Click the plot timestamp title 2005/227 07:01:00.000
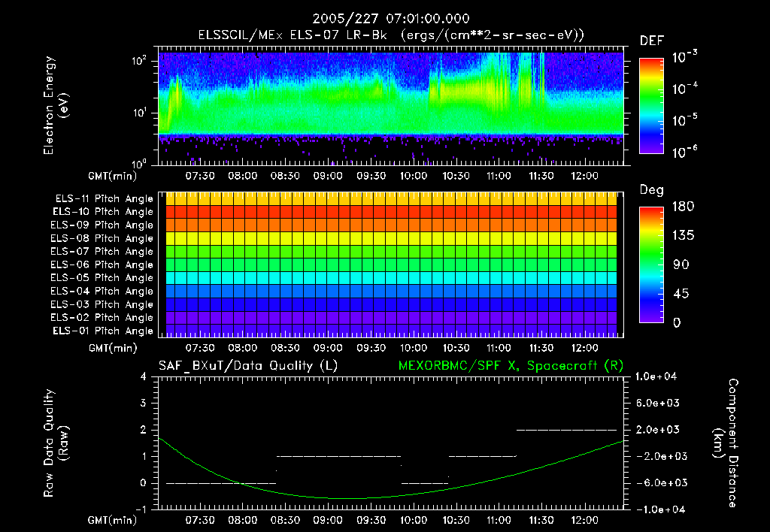The height and width of the screenshot is (532, 770). pos(391,19)
